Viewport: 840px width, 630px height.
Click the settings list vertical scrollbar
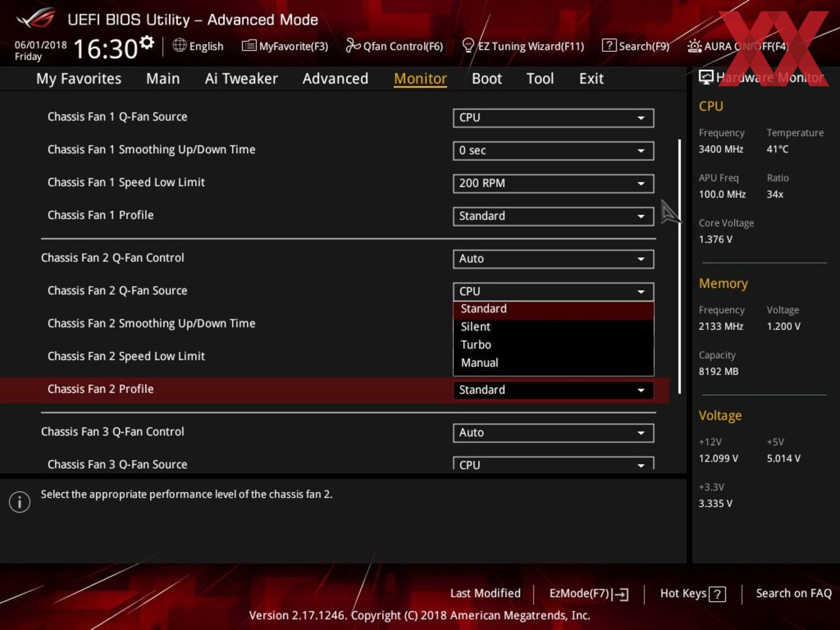click(679, 266)
